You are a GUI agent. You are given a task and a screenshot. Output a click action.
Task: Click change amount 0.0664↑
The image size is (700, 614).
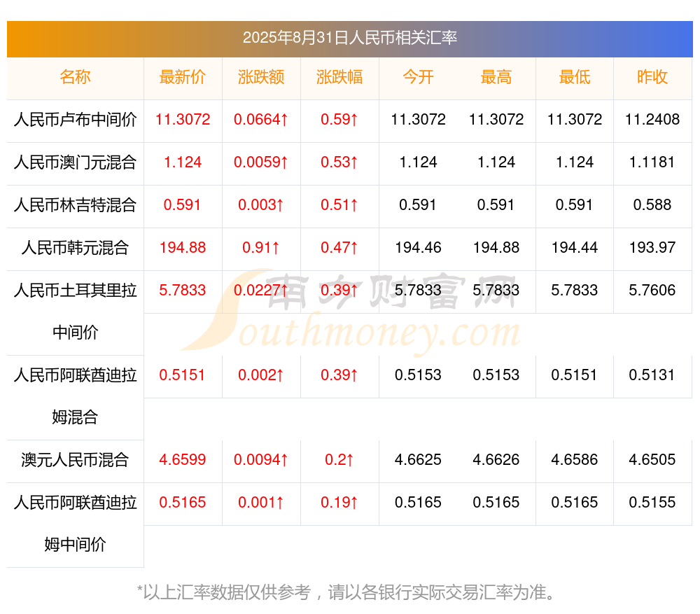click(260, 119)
